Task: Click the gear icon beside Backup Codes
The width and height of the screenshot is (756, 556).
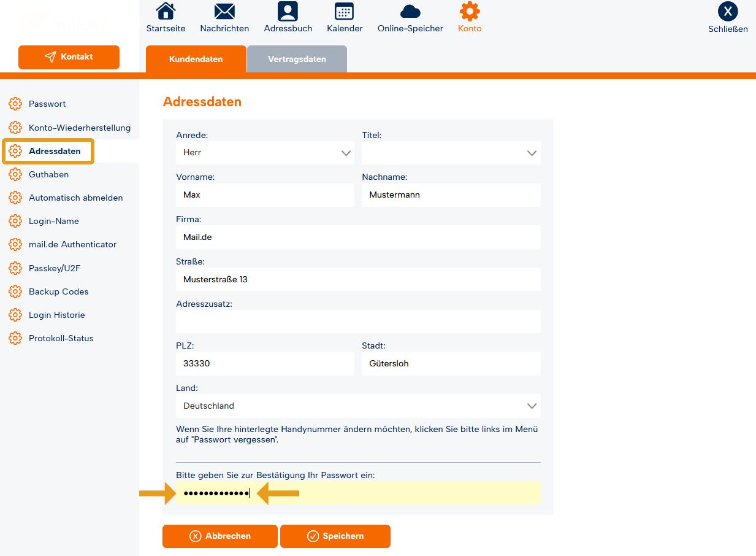Action: [x=15, y=292]
